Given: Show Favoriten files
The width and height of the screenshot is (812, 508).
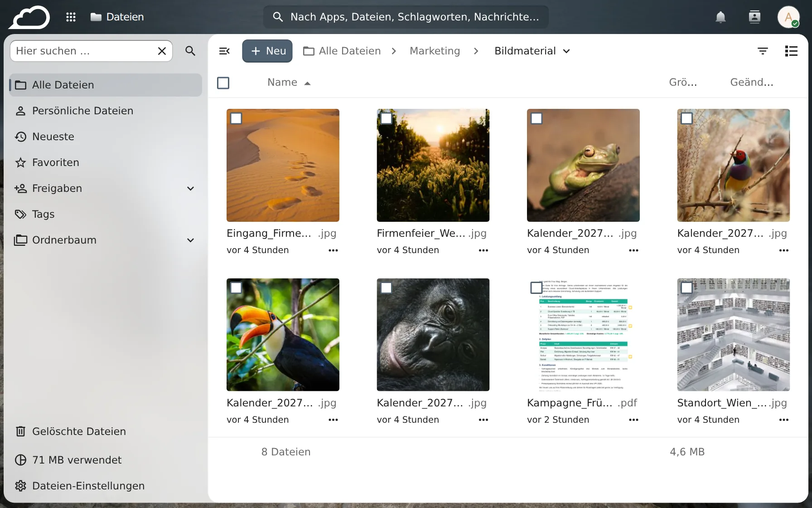Looking at the screenshot, I should coord(106,163).
